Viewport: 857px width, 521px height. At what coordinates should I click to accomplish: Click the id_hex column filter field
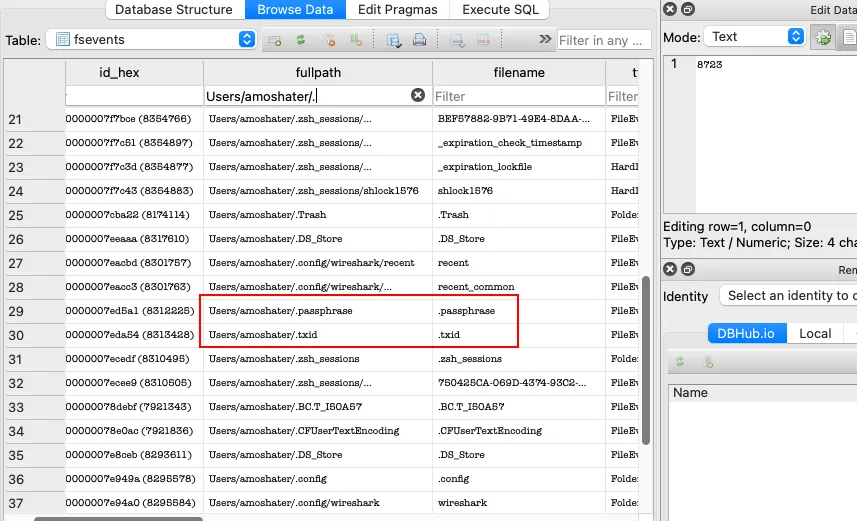tap(134, 96)
